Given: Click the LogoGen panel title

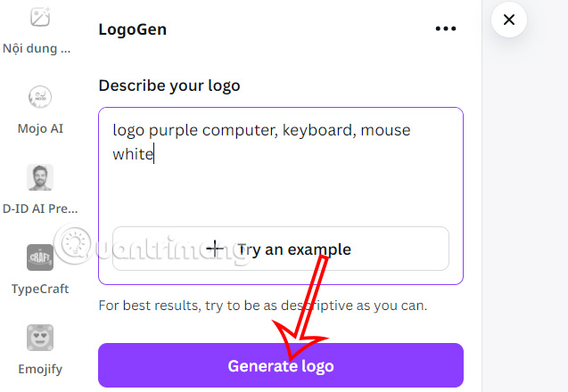Looking at the screenshot, I should pos(133,29).
